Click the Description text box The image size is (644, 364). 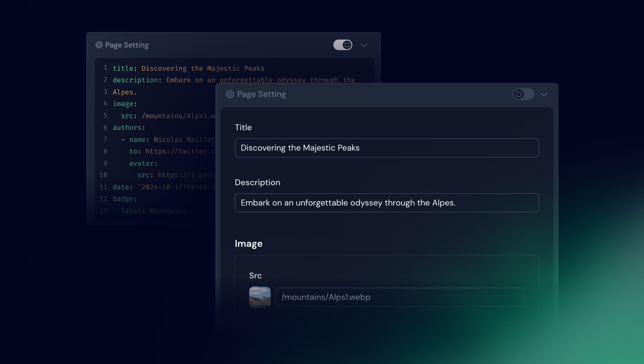click(x=386, y=203)
